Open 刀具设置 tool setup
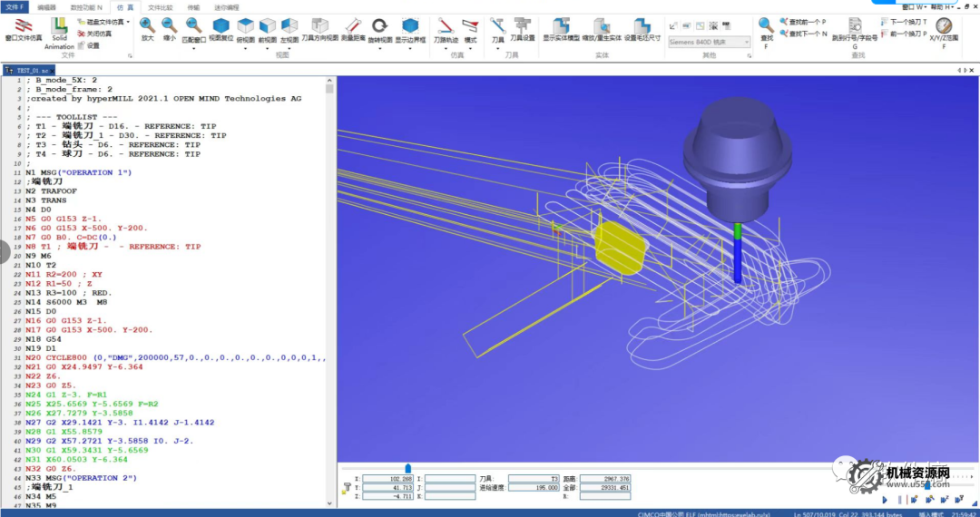The height and width of the screenshot is (517, 980). point(522,27)
